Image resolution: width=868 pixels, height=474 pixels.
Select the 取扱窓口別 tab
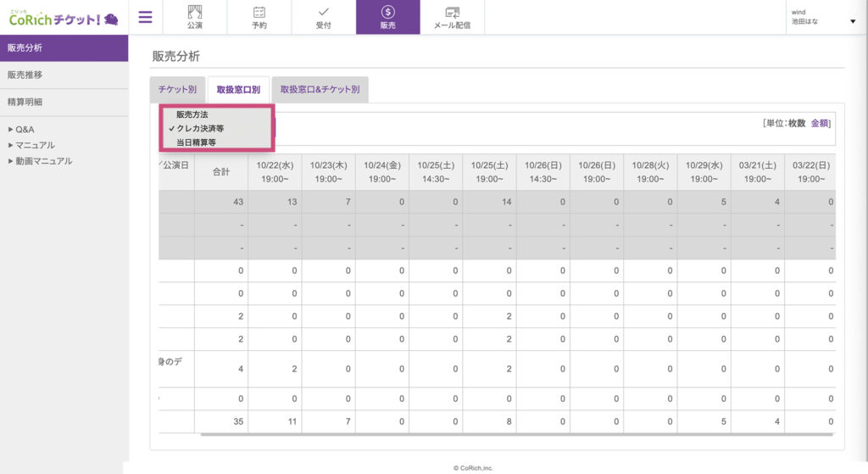237,89
